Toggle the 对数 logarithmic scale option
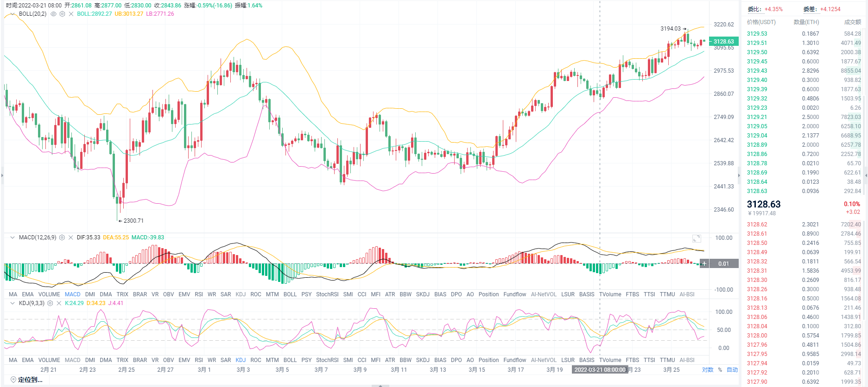Viewport: 868px width, 387px height. [x=708, y=370]
